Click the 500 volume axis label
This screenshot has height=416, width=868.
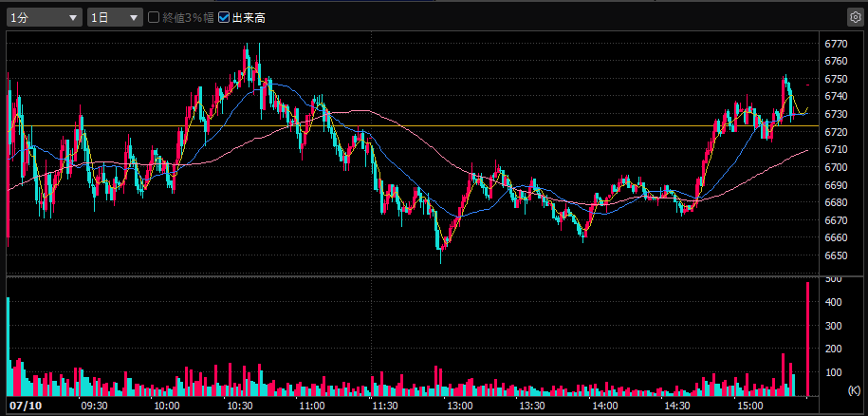[x=833, y=279]
